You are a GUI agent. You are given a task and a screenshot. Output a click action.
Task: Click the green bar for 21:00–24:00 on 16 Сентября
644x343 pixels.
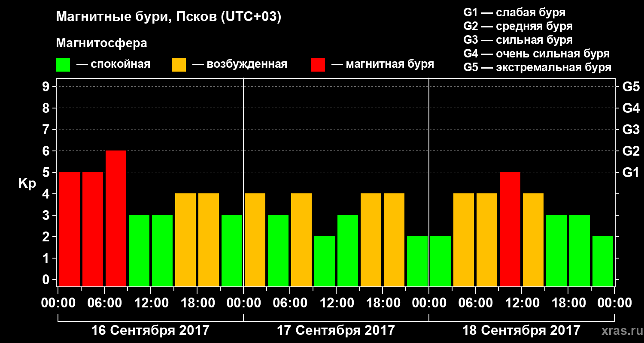tap(232, 251)
